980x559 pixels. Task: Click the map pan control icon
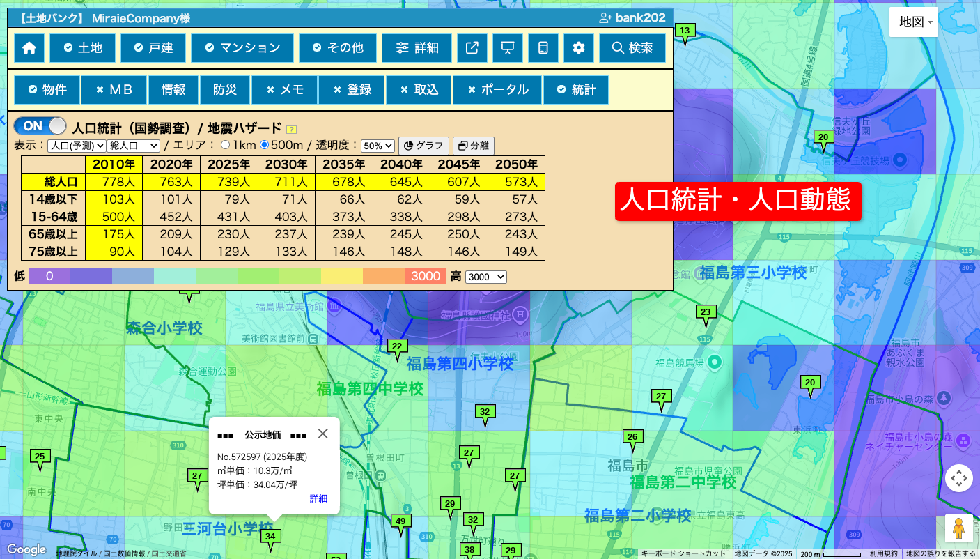(x=959, y=478)
